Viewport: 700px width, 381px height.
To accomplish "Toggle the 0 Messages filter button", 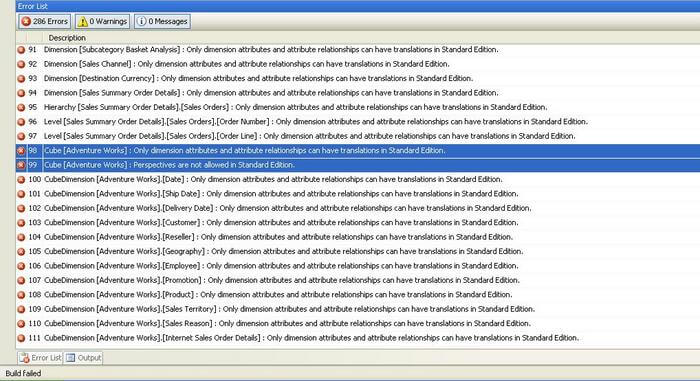I will tap(162, 21).
